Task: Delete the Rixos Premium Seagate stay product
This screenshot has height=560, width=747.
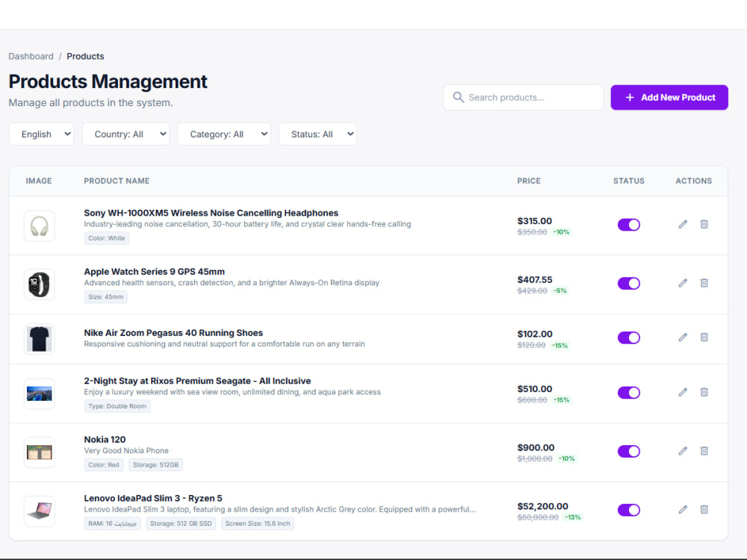Action: (x=704, y=392)
